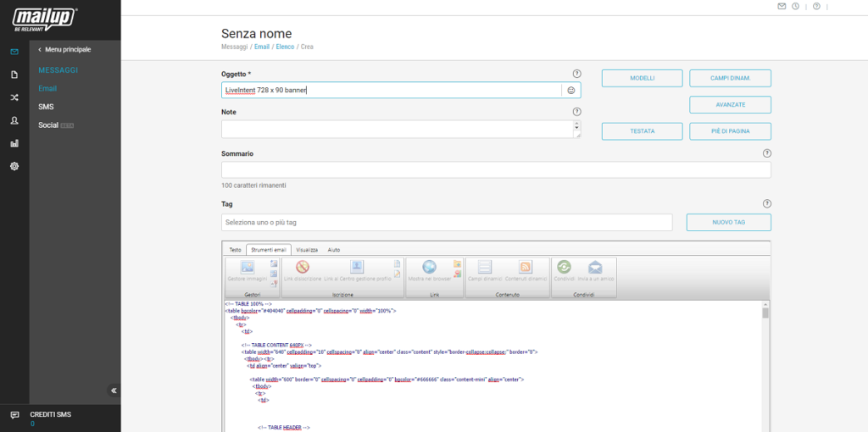Click the automation shuffle-arrows sidebar icon
This screenshot has width=868, height=432.
coord(14,97)
